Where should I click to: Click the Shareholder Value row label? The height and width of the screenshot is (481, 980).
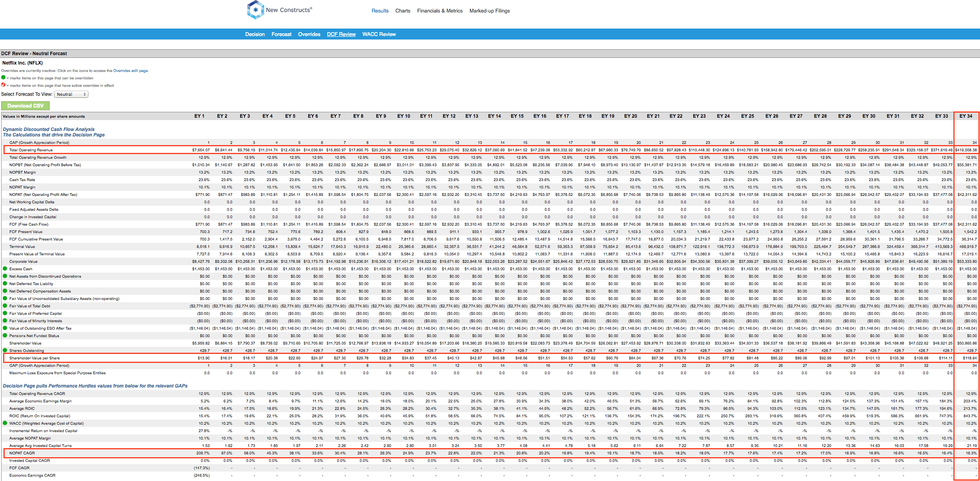(25, 343)
